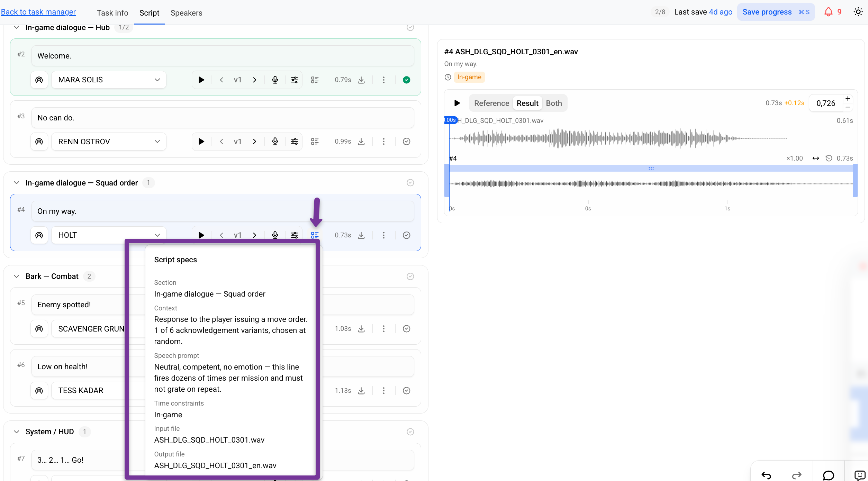Switch to Script tab
This screenshot has width=868, height=481.
click(149, 13)
